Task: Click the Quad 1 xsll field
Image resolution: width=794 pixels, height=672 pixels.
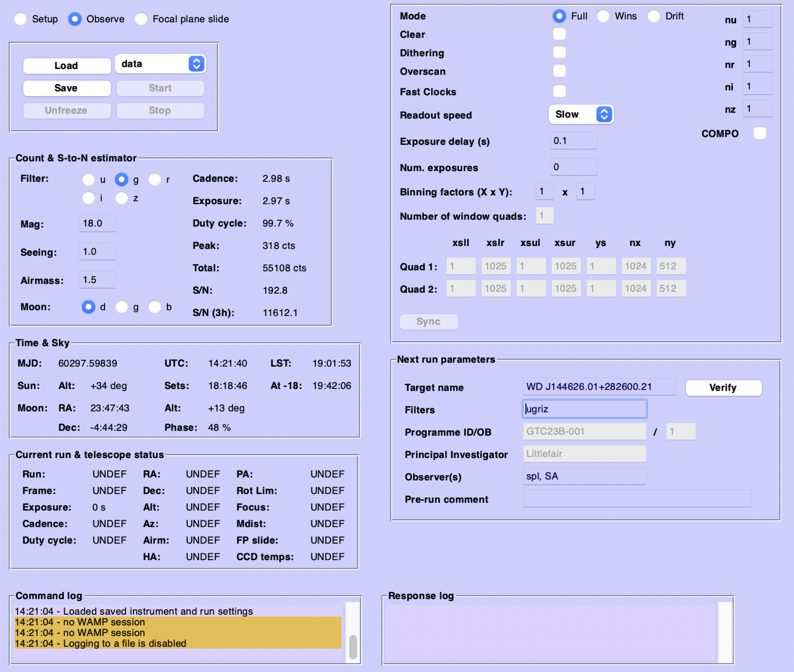Action: pyautogui.click(x=461, y=266)
